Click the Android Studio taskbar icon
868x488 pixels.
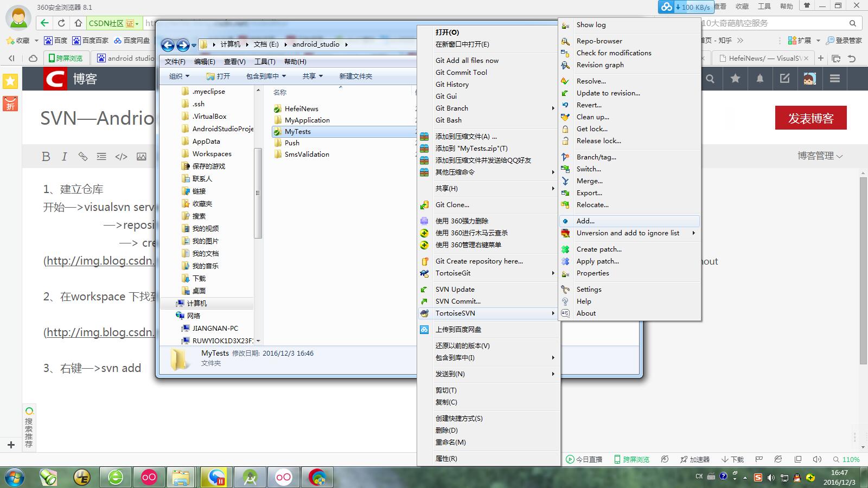250,477
